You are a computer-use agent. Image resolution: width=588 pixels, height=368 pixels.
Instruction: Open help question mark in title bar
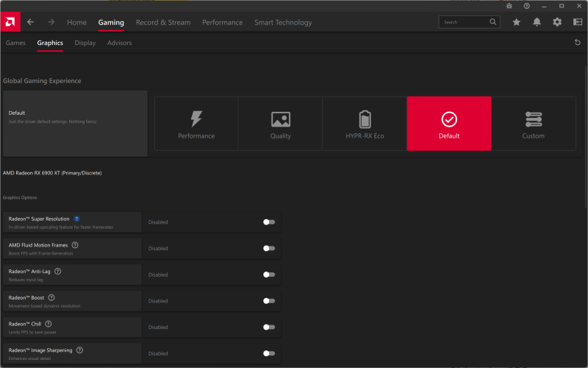pyautogui.click(x=526, y=6)
